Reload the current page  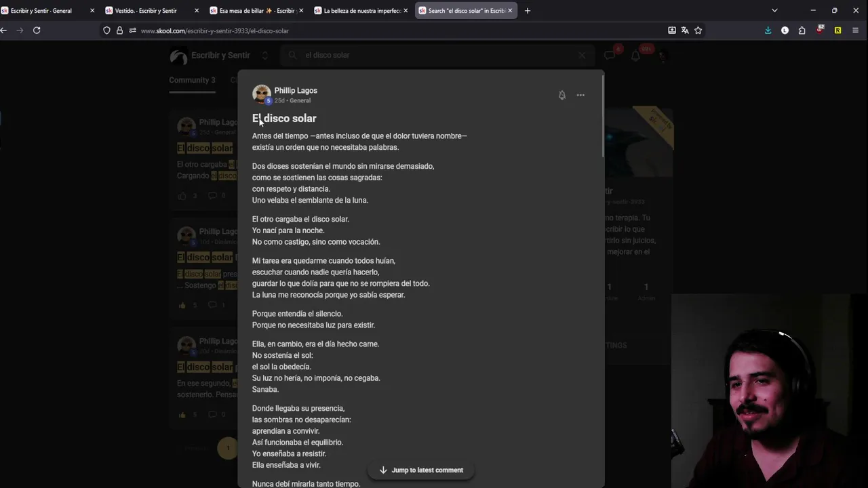point(37,30)
